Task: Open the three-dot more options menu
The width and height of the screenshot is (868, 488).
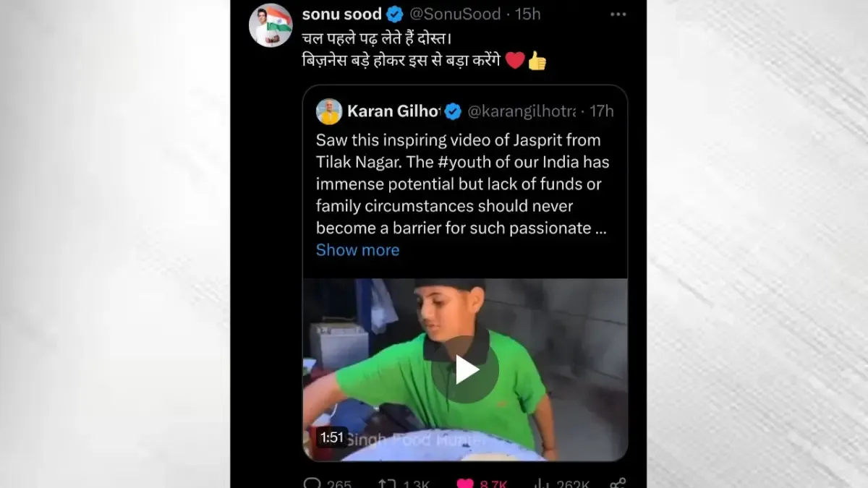Action: 618,14
